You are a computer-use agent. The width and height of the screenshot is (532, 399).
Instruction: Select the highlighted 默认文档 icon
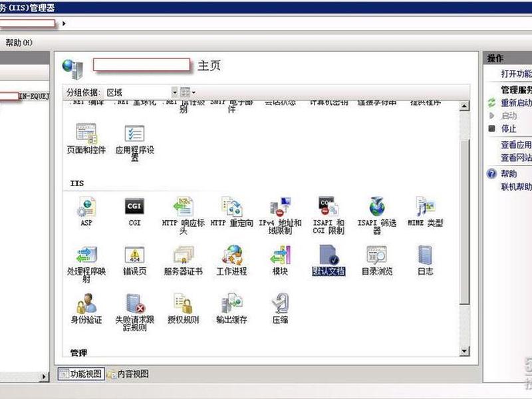click(329, 261)
